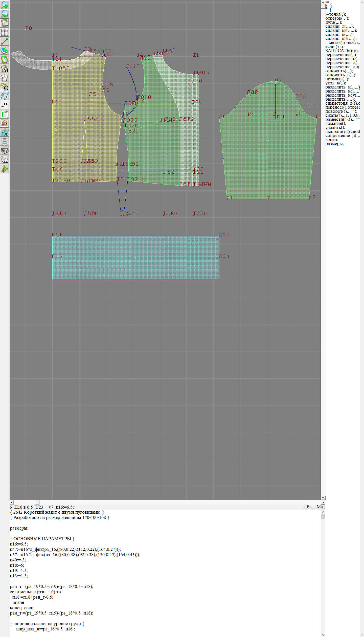364x637 pixels.
Task: Click the horizontal scrollbar right arrow below the canvas
Action: 323,502
